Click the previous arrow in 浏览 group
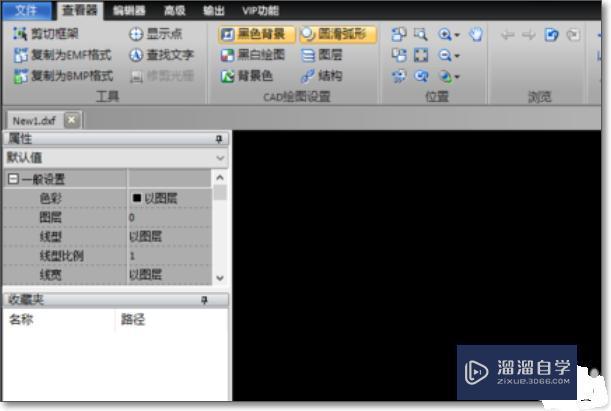The width and height of the screenshot is (611, 411). click(507, 35)
